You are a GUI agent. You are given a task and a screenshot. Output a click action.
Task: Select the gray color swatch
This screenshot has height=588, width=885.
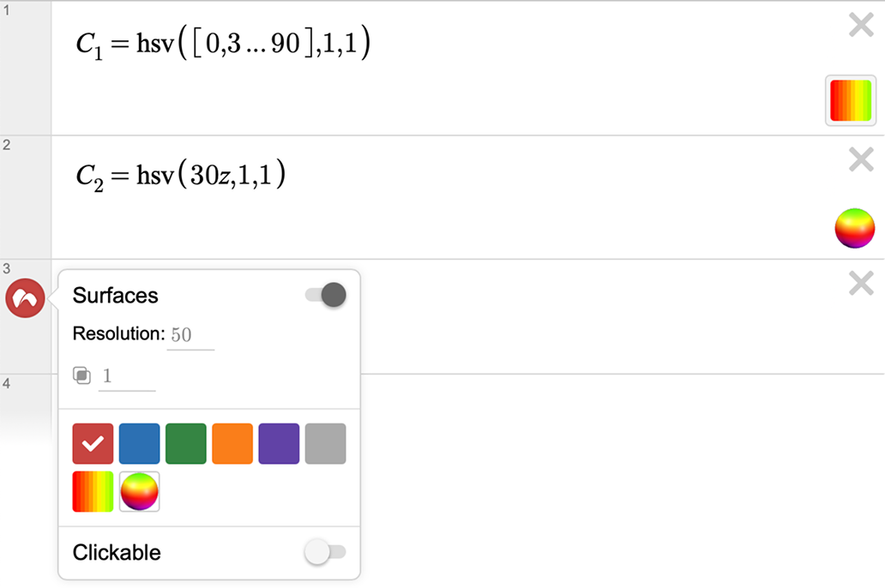click(325, 443)
